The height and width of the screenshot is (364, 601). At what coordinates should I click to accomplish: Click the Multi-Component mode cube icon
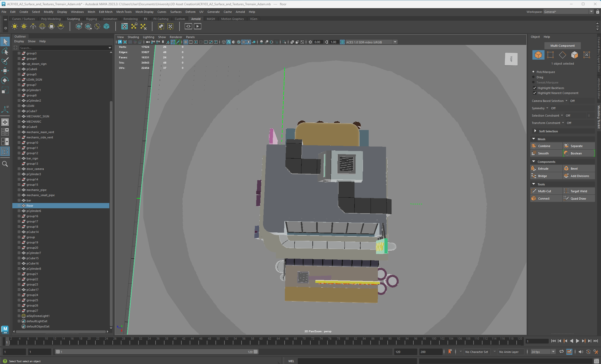click(x=538, y=55)
